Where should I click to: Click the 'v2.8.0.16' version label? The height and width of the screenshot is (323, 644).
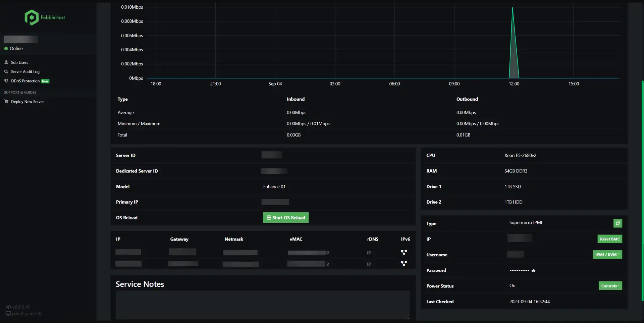(21, 307)
